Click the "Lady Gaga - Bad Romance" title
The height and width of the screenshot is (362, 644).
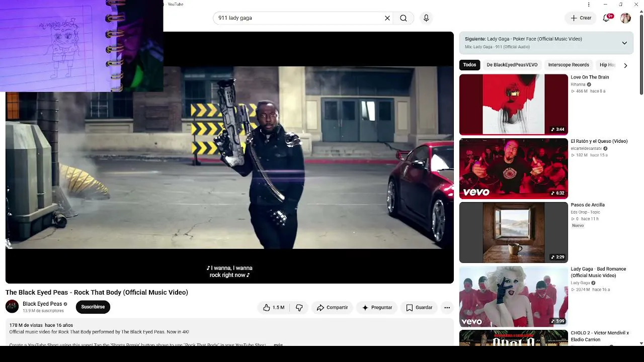click(598, 272)
